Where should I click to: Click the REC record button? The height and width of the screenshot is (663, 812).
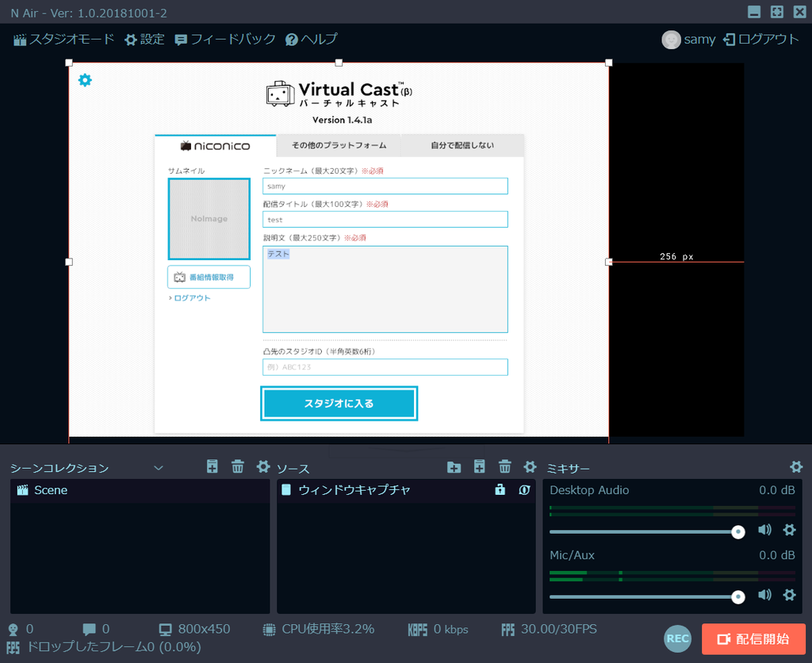pos(678,638)
